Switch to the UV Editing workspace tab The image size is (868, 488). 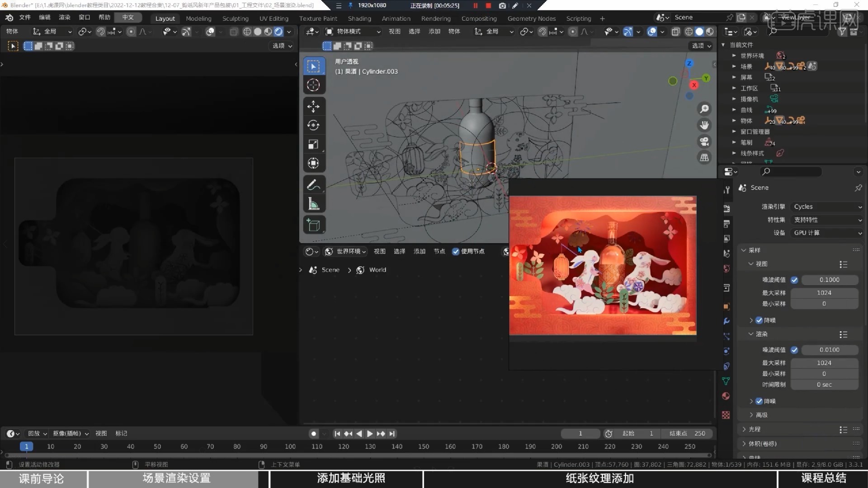click(274, 19)
